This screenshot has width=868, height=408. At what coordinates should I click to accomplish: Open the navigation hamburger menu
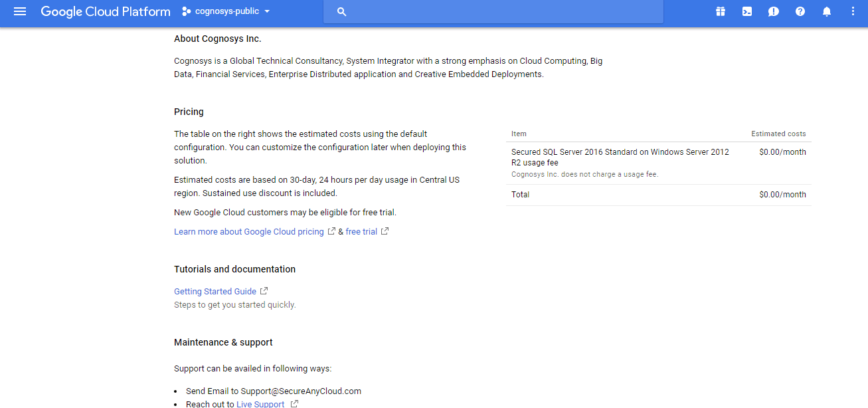coord(19,11)
